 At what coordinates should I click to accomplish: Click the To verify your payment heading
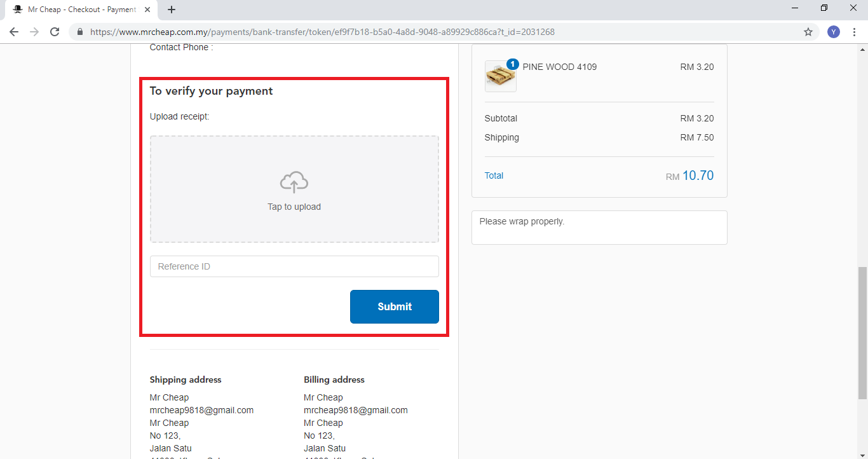coord(211,91)
